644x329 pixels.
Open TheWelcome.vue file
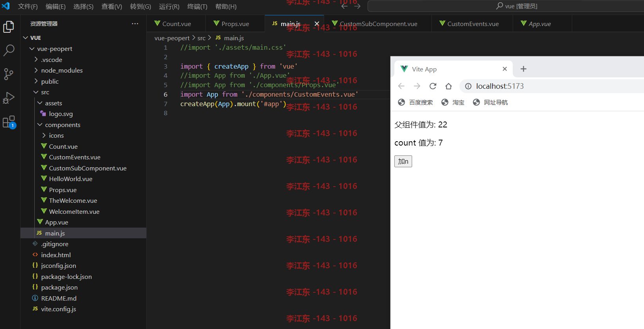point(84,201)
